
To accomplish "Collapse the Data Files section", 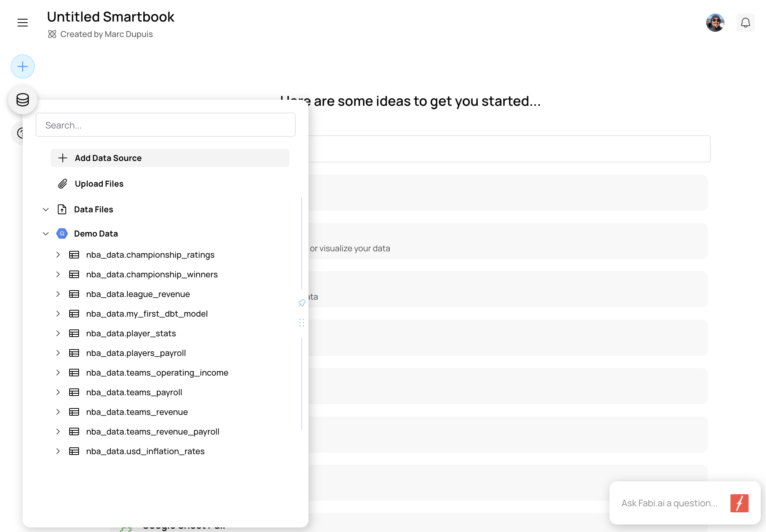I will (x=46, y=209).
